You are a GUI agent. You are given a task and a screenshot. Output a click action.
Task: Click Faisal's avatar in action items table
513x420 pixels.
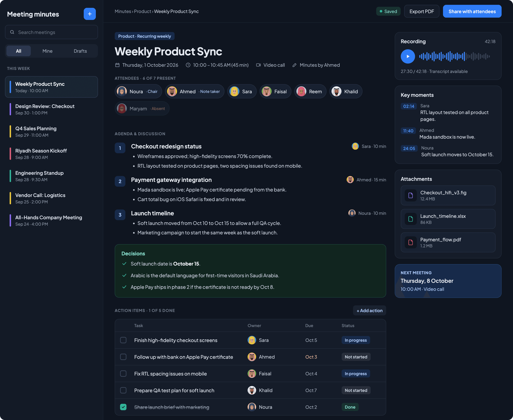click(252, 374)
